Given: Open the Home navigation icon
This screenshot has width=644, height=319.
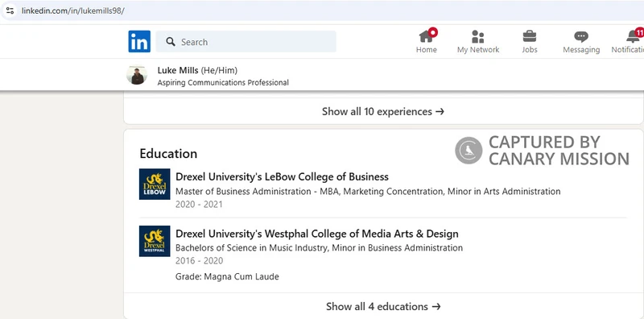Looking at the screenshot, I should (427, 36).
